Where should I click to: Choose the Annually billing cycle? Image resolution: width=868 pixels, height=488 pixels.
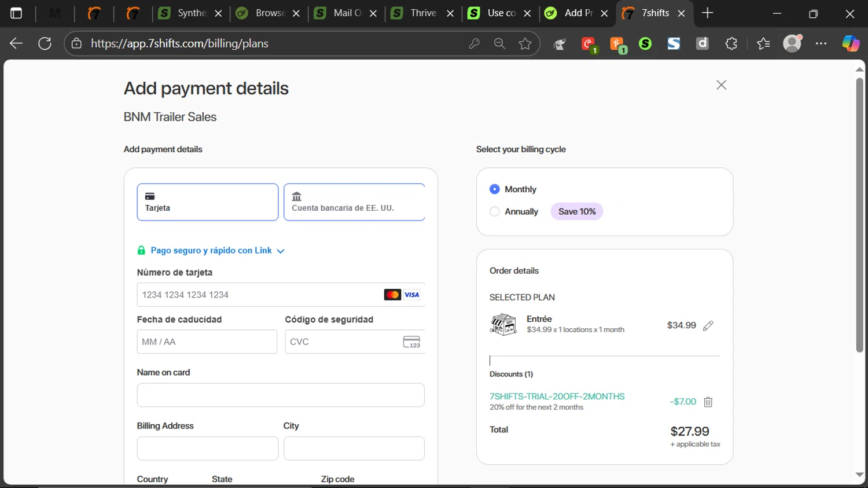coord(495,211)
